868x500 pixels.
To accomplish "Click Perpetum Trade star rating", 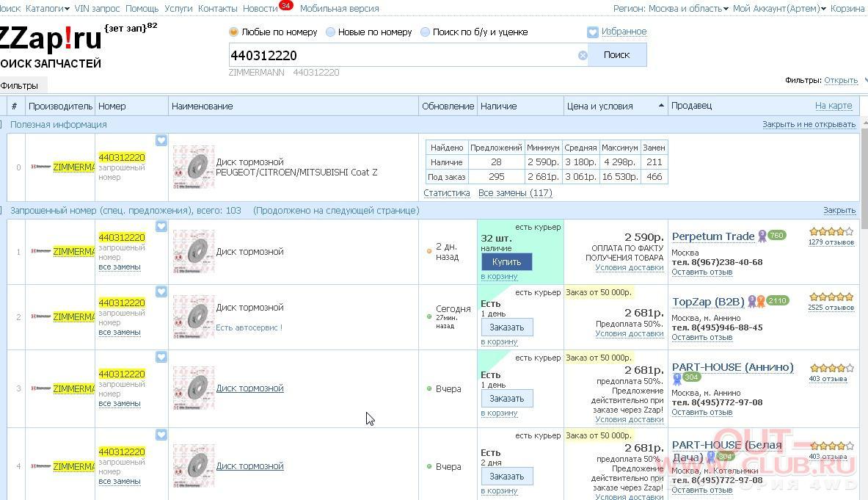I will coord(831,231).
